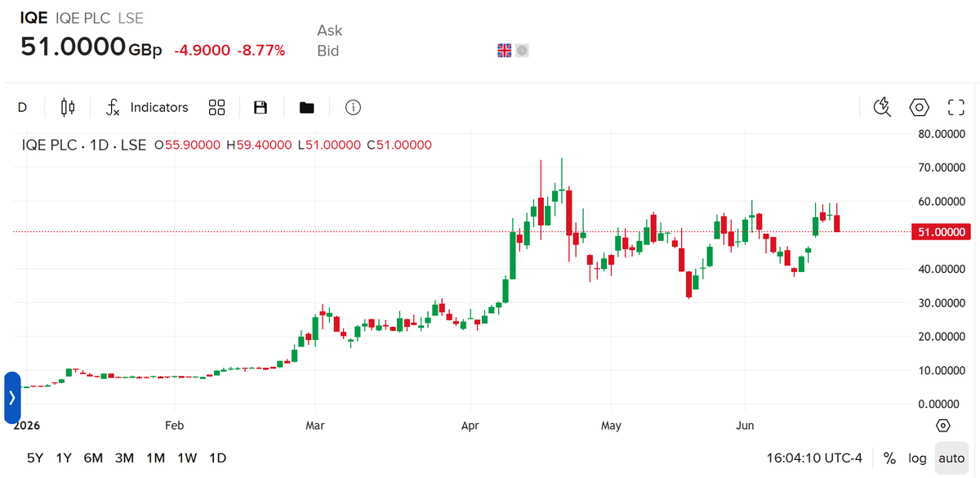Screen dimensions: 980x478
Task: Enter fullscreen chart mode
Action: tap(956, 107)
